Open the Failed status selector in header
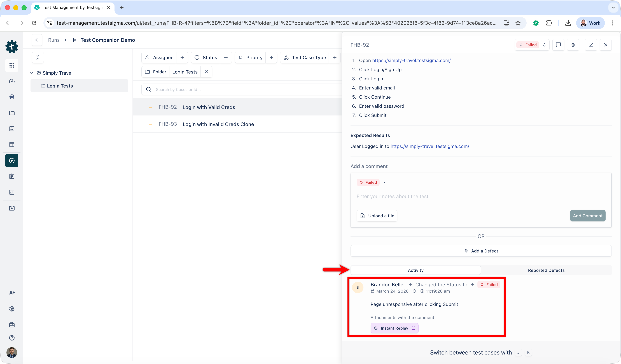 coord(532,45)
